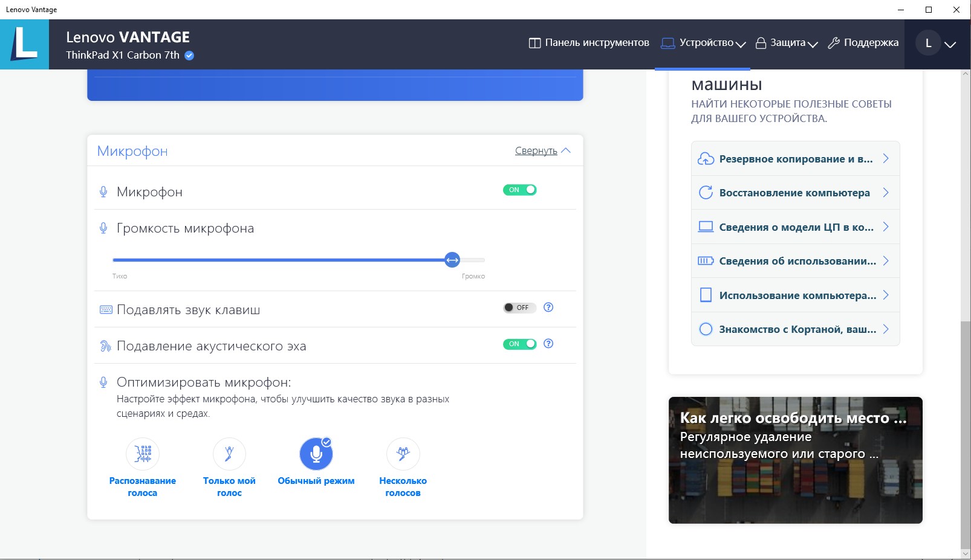Expand the Защита dropdown menu
This screenshot has width=971, height=560.
coord(787,43)
